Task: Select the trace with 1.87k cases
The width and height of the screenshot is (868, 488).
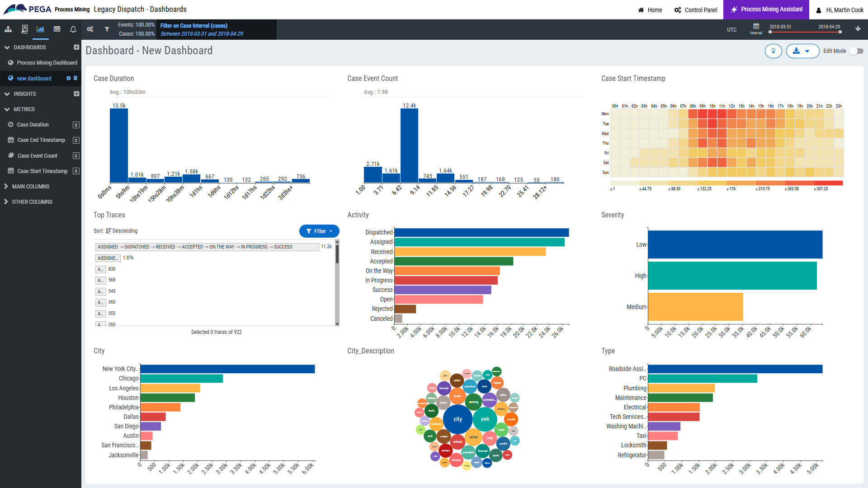Action: point(108,258)
